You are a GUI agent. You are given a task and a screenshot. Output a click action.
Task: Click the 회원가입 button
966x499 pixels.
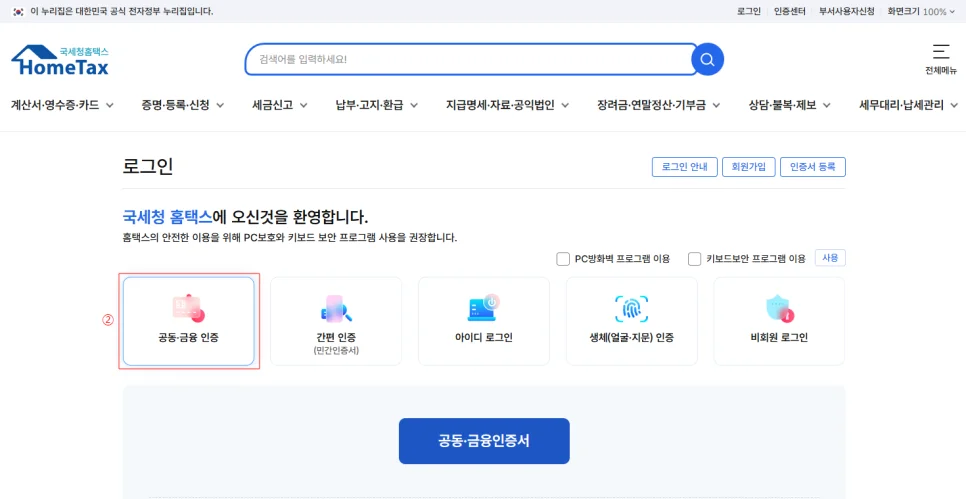(x=748, y=167)
